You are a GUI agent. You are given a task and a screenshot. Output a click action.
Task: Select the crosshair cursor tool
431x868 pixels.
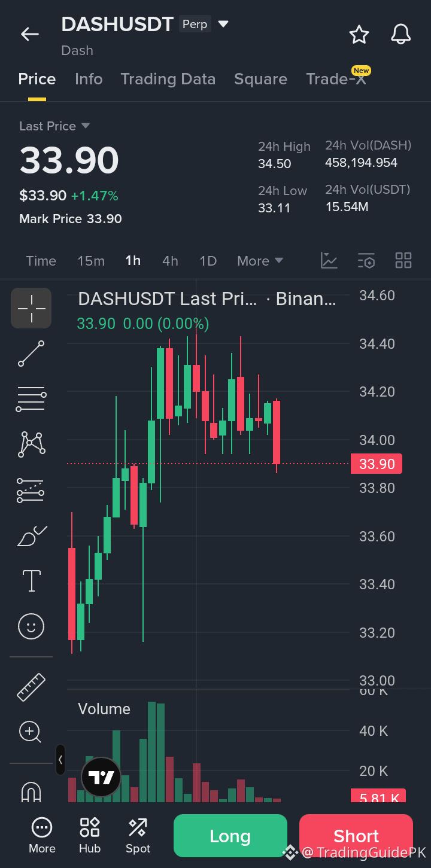click(x=31, y=308)
